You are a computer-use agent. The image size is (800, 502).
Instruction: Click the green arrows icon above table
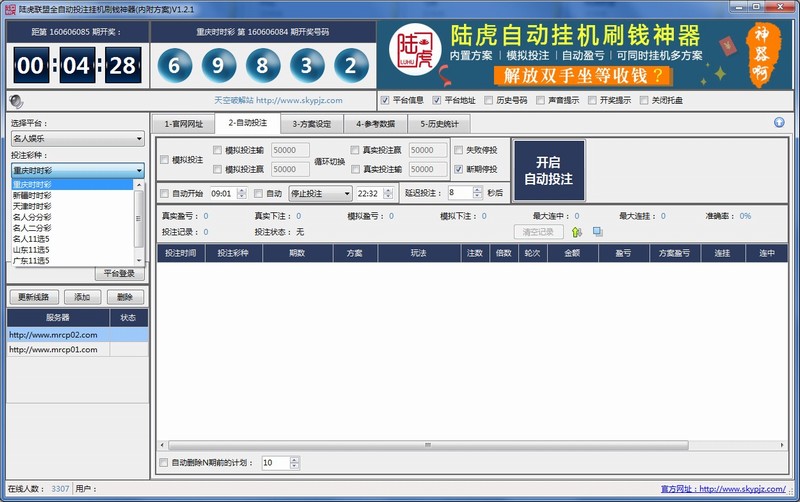(x=577, y=232)
